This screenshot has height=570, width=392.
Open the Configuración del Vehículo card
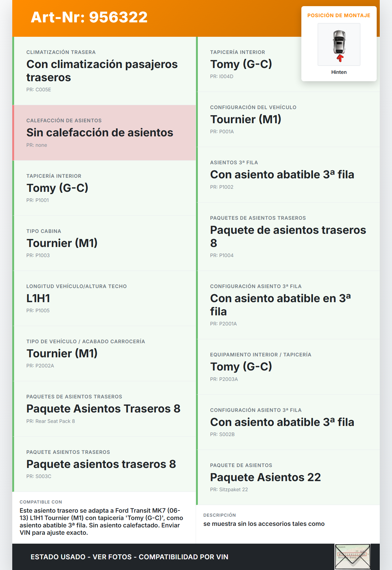[x=288, y=119]
